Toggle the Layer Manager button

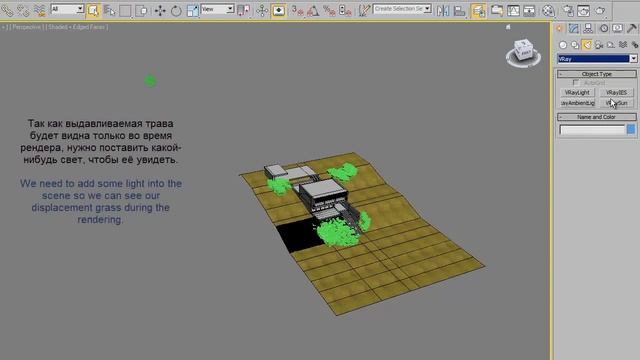click(x=478, y=11)
